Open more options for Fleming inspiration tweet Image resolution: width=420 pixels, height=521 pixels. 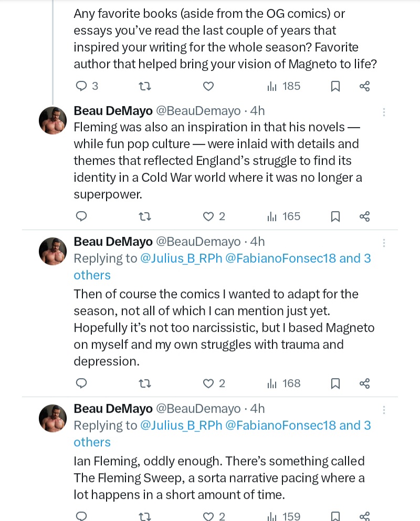(384, 112)
